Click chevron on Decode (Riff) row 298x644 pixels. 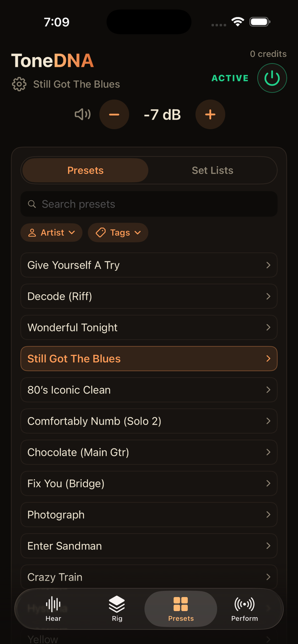point(268,296)
